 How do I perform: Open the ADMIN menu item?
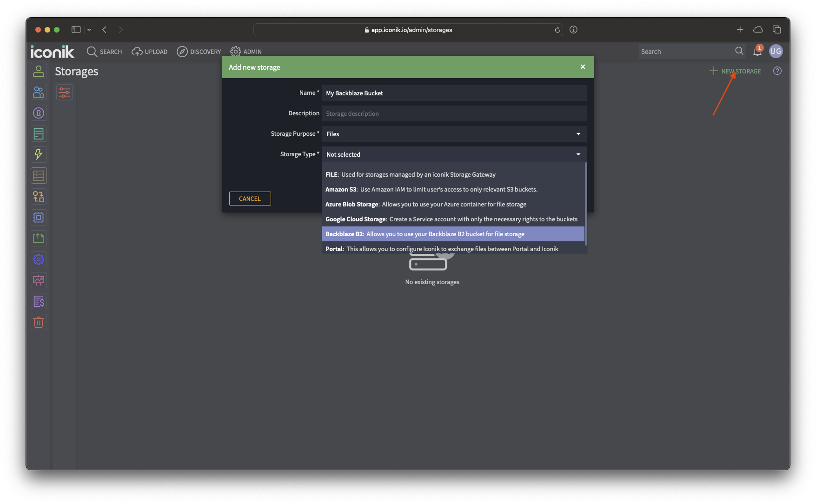tap(246, 52)
